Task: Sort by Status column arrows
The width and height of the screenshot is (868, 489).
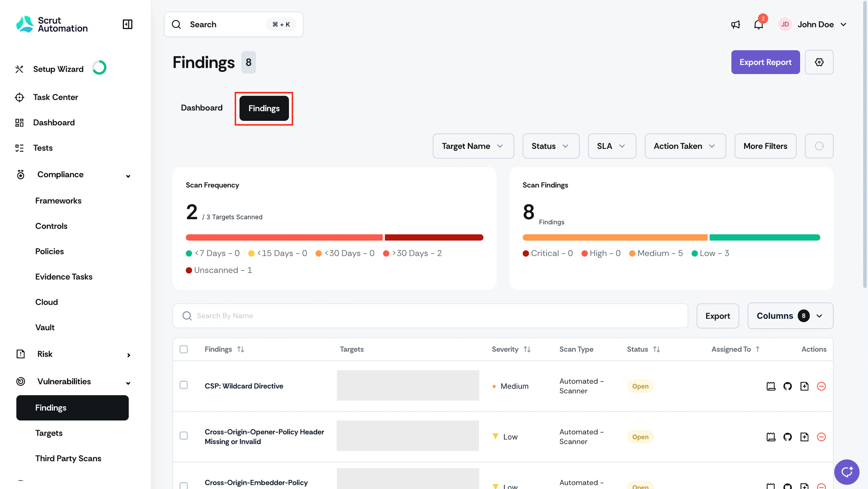Action: [656, 349]
